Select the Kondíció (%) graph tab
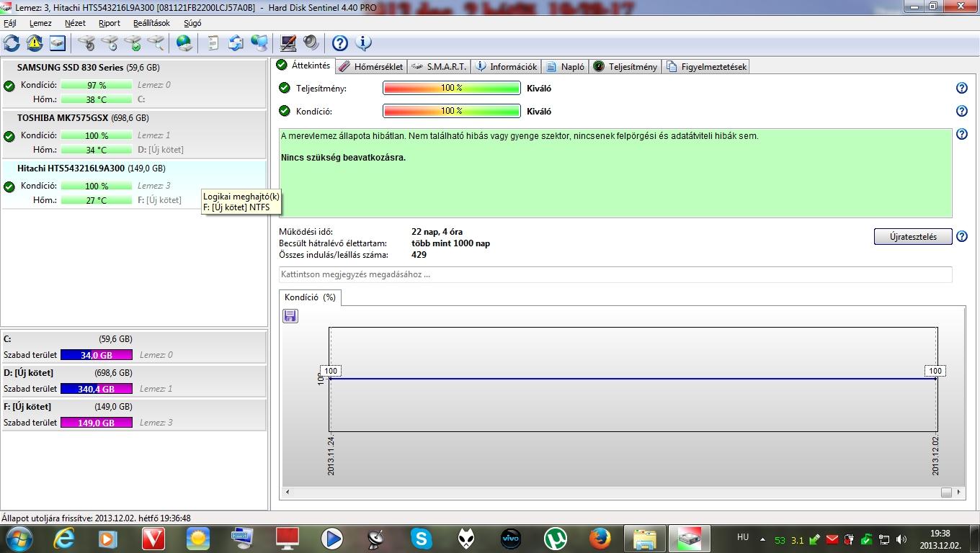980x553 pixels. [310, 297]
